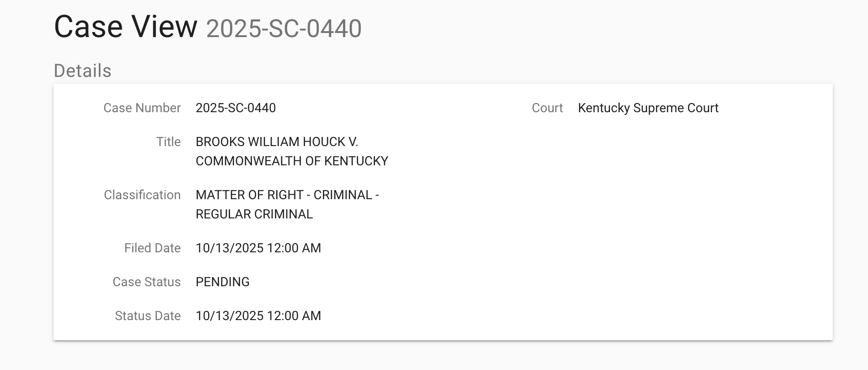Click the 12:00 AM time in Filed Date row
This screenshot has width=868, height=370.
coord(294,248)
